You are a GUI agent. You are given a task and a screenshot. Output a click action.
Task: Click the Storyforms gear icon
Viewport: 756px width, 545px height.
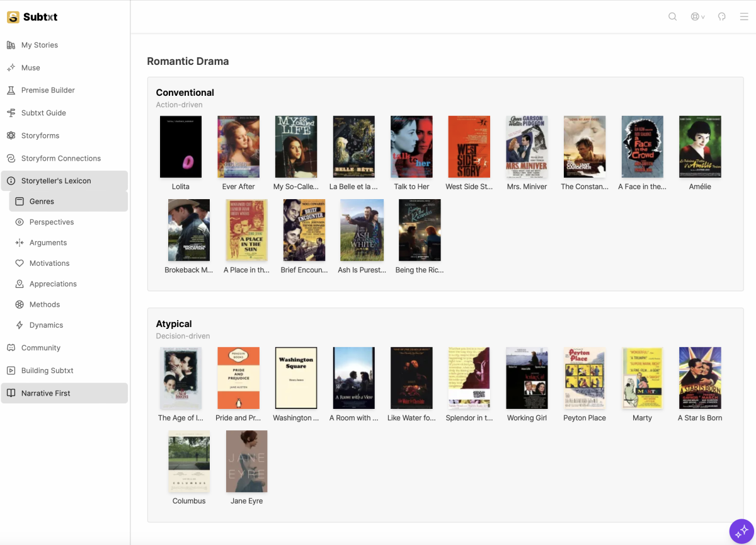11,135
